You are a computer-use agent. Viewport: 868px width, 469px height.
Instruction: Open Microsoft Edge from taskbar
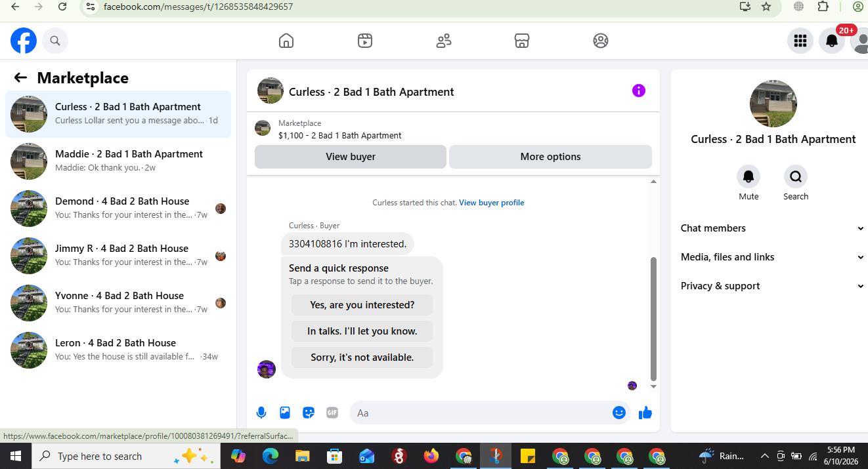(271, 456)
